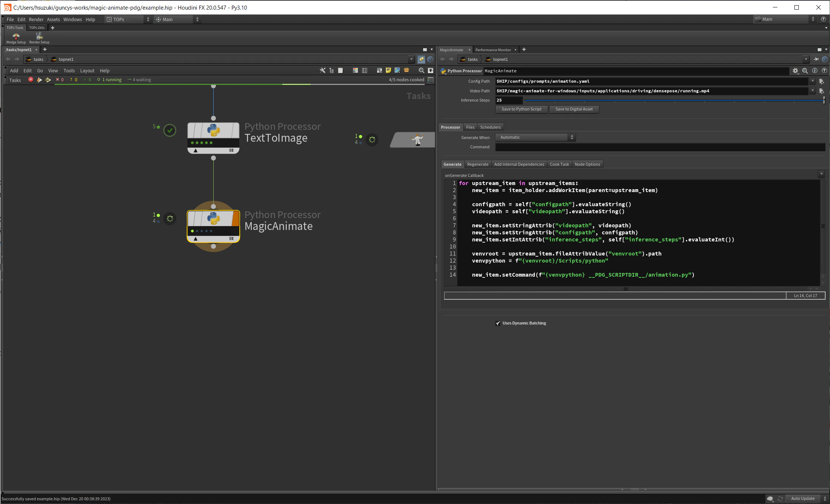
Task: Open the search magnifier in network editor toolbar
Action: click(421, 70)
